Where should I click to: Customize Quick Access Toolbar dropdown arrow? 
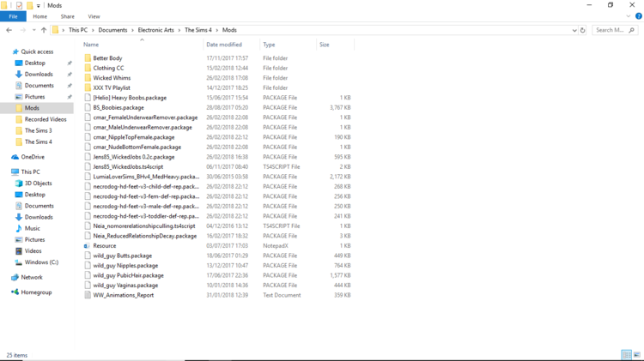pyautogui.click(x=38, y=6)
